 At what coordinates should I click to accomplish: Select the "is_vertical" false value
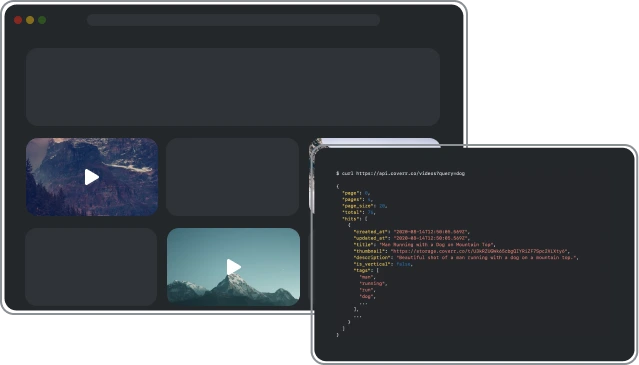404,264
